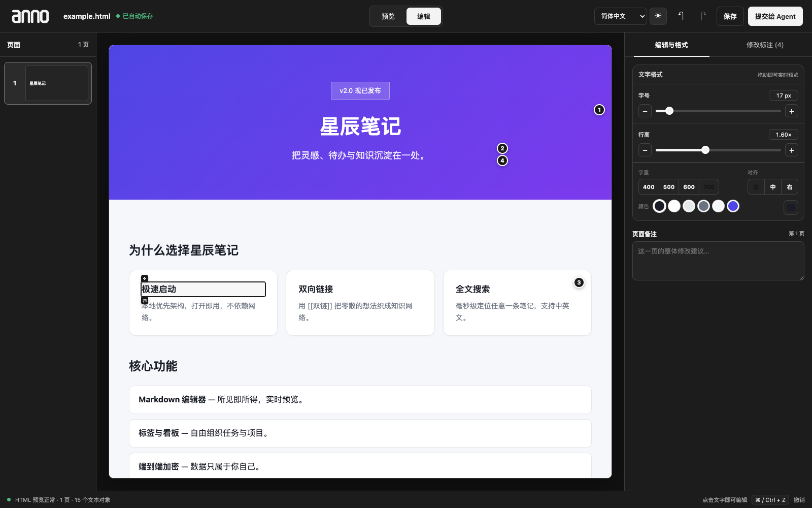Click the 1.60× line height value
The height and width of the screenshot is (508, 812).
pyautogui.click(x=784, y=135)
